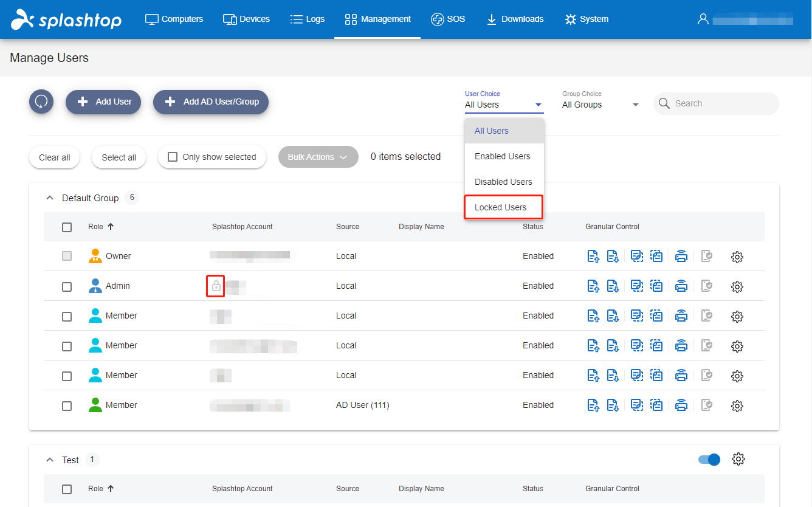Open the SOS menu in the navigation bar
812x507 pixels.
(448, 19)
